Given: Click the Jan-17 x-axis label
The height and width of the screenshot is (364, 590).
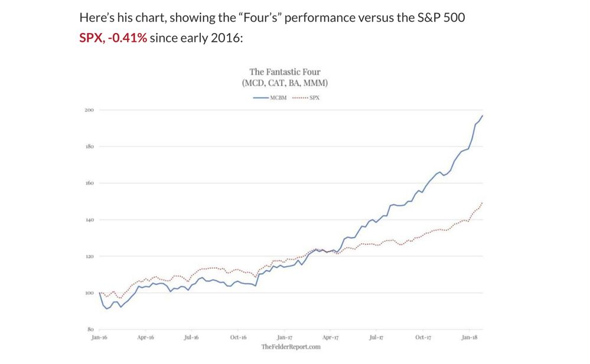Looking at the screenshot, I should point(285,337).
